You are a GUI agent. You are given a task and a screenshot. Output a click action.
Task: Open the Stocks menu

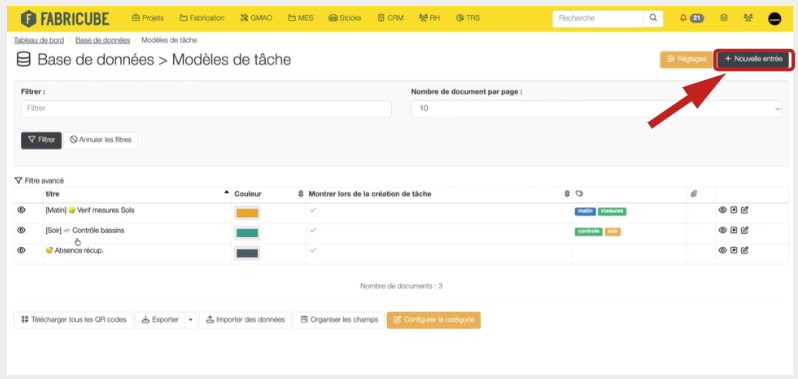tap(345, 18)
